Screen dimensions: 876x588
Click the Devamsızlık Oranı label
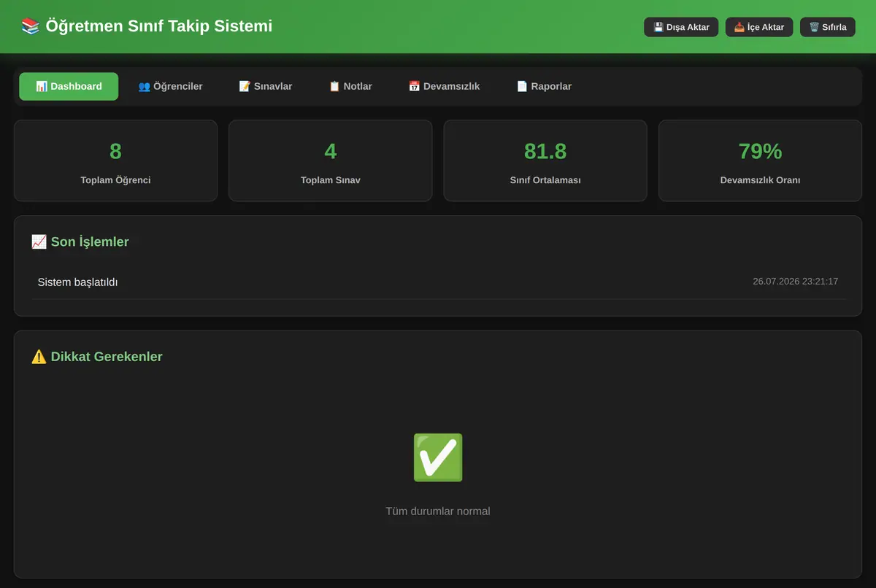click(x=760, y=180)
